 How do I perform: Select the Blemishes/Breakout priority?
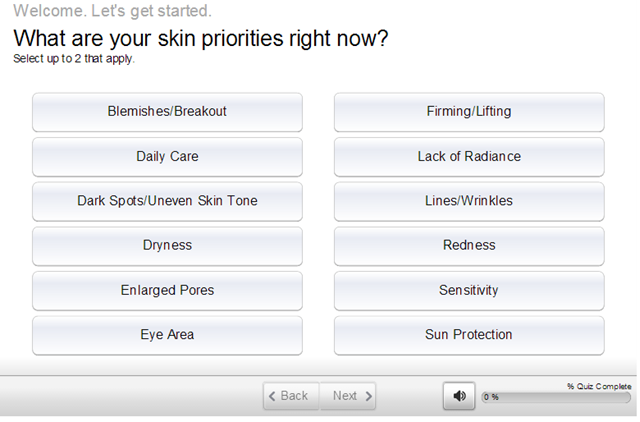point(167,112)
